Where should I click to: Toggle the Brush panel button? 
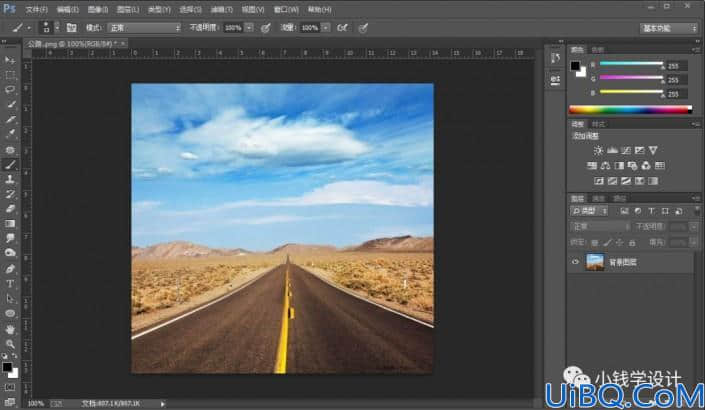(x=71, y=28)
